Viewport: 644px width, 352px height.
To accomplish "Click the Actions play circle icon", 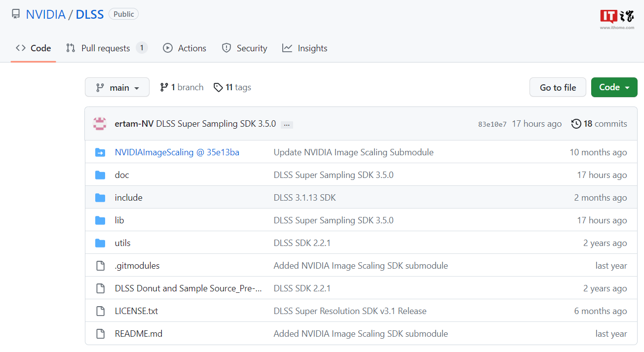I will 168,48.
